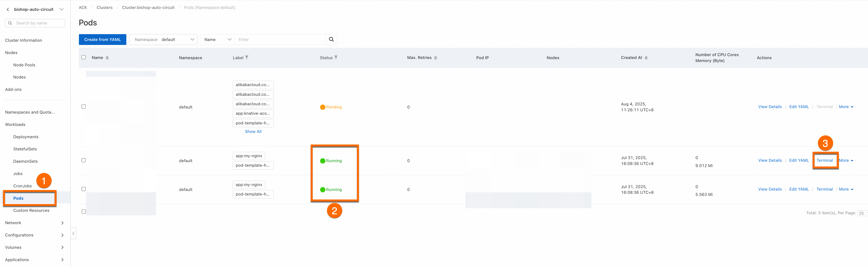The height and width of the screenshot is (267, 868).
Task: Open Deployments in the Workloads menu
Action: pyautogui.click(x=26, y=137)
